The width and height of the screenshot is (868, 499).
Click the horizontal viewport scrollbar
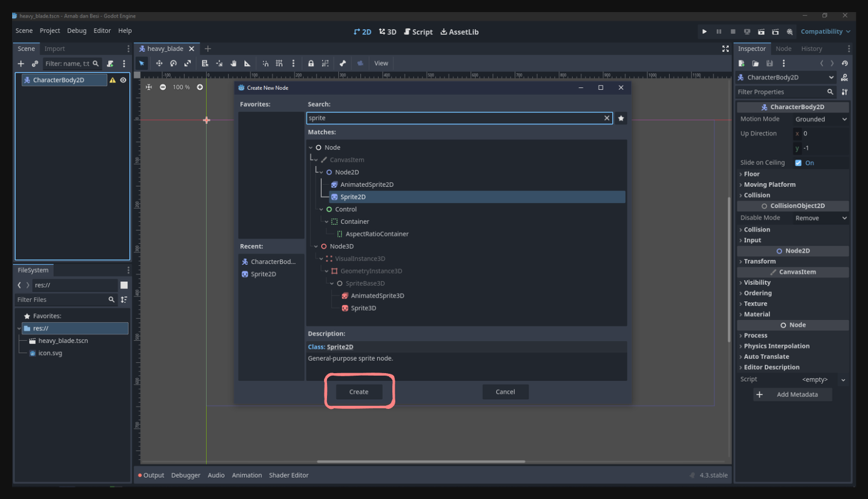pos(421,461)
